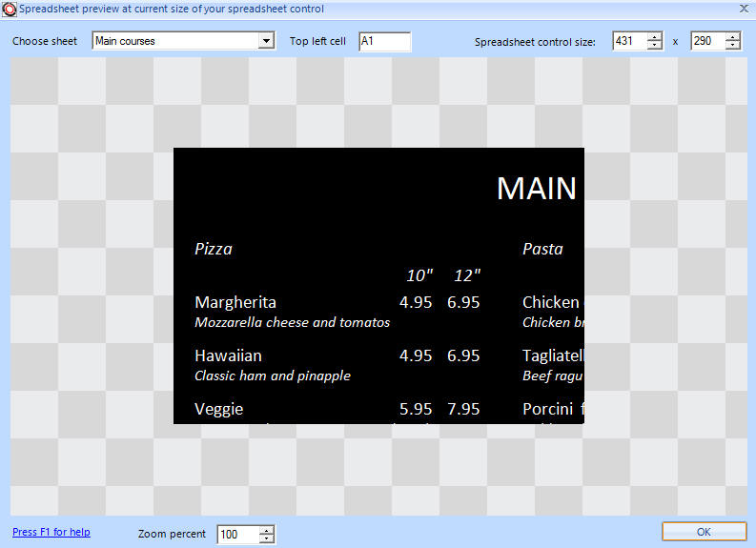
Task: Click 'Classic ham and pinapple' description
Action: point(273,375)
